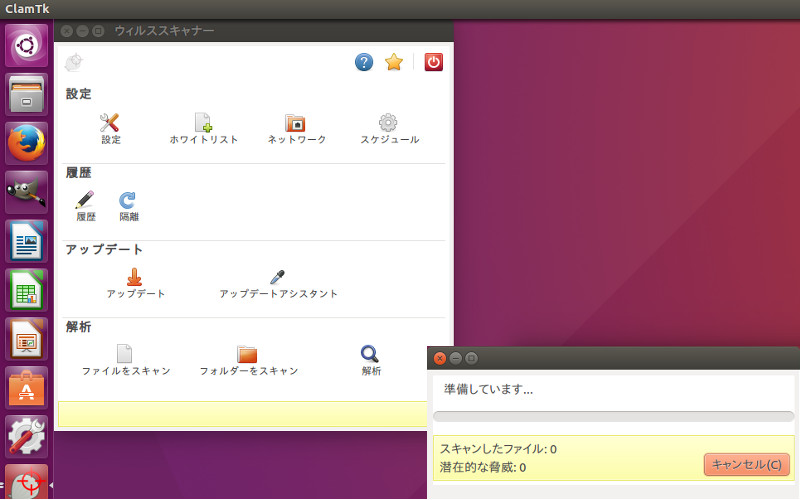This screenshot has height=500, width=800.
Task: Open the Ubuntu Dash launcher icon
Action: pos(27,46)
